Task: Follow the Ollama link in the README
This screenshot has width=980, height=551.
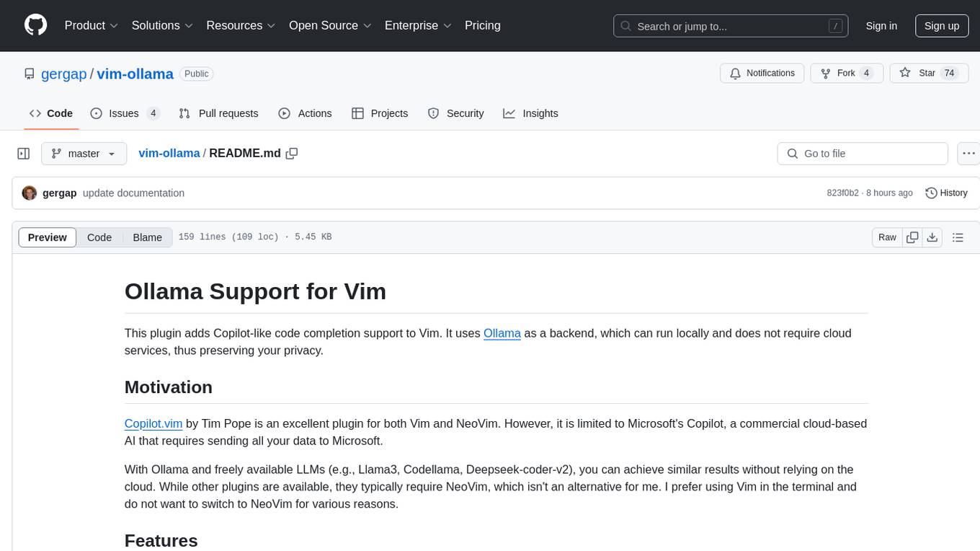Action: pos(502,333)
